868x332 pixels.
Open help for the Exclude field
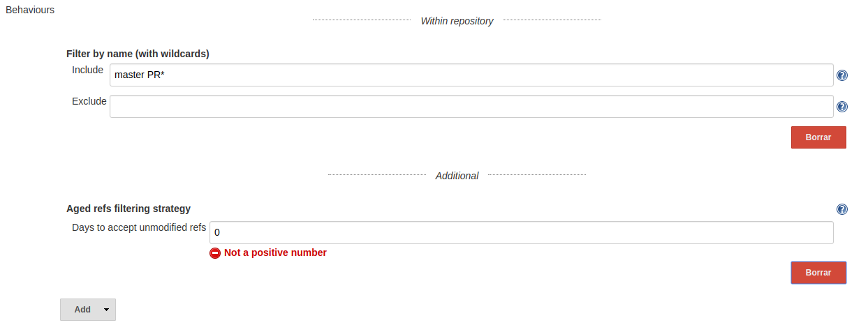coord(841,107)
